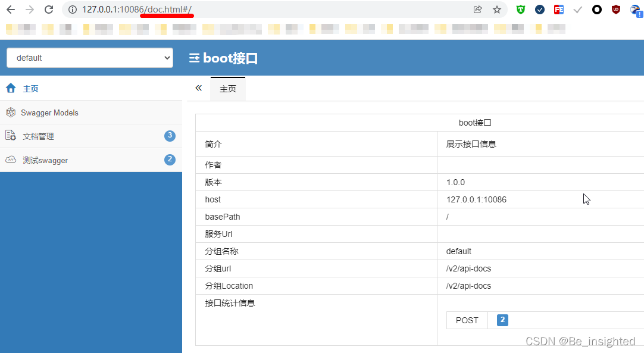Click the 分组Location value /v2/api-docs

(468, 286)
